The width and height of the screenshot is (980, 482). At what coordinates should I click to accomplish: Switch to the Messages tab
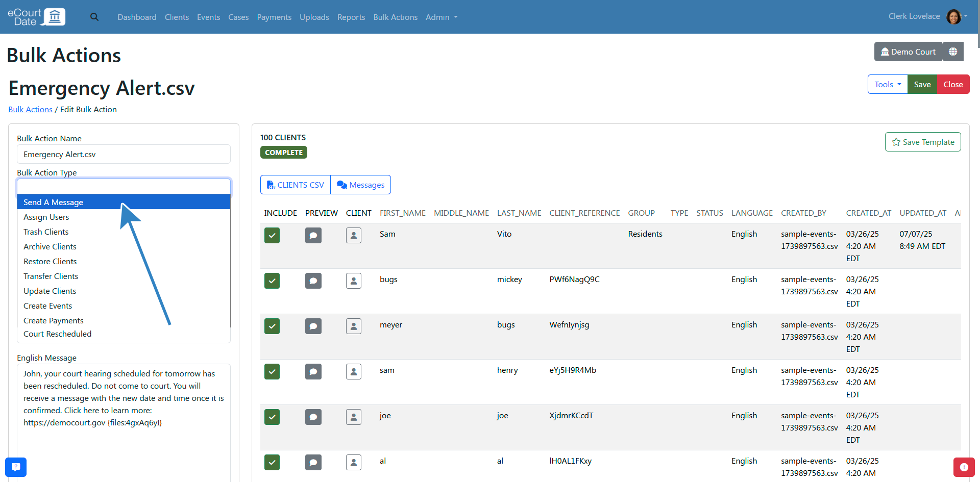(361, 185)
